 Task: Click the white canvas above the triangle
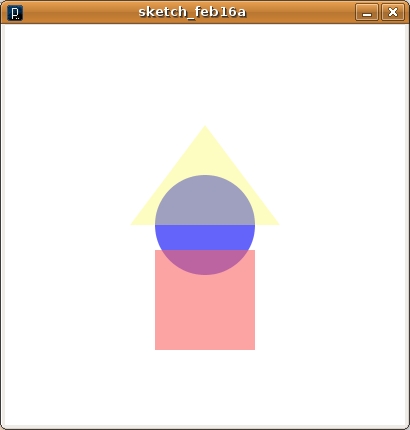[x=205, y=73]
